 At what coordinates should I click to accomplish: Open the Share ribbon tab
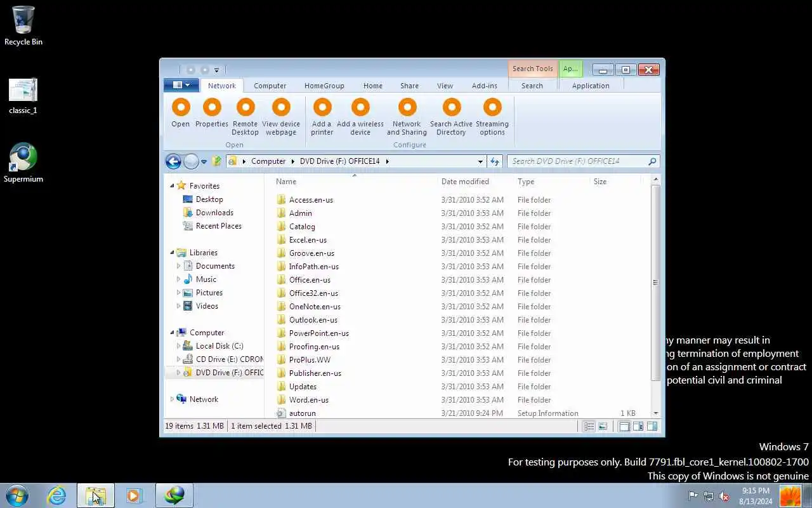[x=409, y=86]
